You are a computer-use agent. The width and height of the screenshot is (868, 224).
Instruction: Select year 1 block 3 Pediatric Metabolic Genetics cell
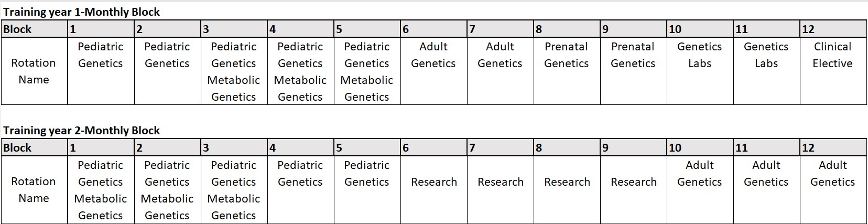233,72
